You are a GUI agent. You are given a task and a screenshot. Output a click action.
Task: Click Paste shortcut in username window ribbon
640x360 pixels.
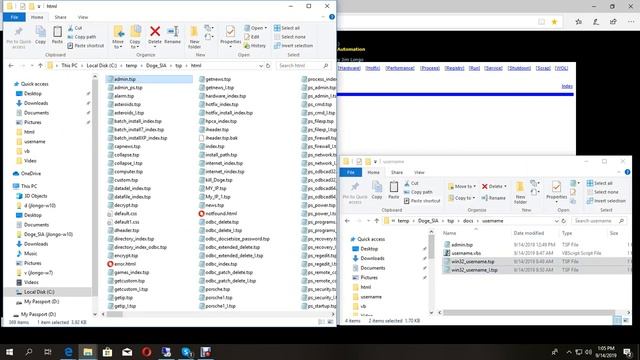click(x=422, y=201)
